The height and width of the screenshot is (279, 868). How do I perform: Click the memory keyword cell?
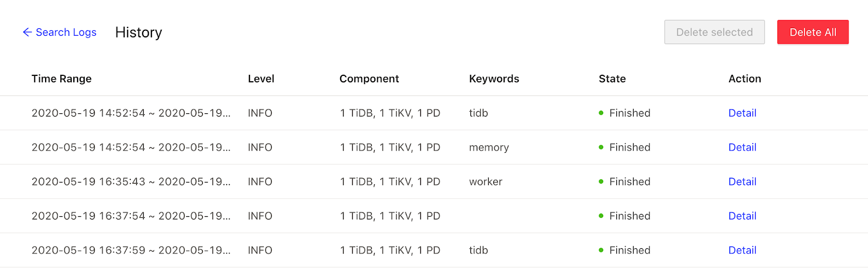(489, 147)
